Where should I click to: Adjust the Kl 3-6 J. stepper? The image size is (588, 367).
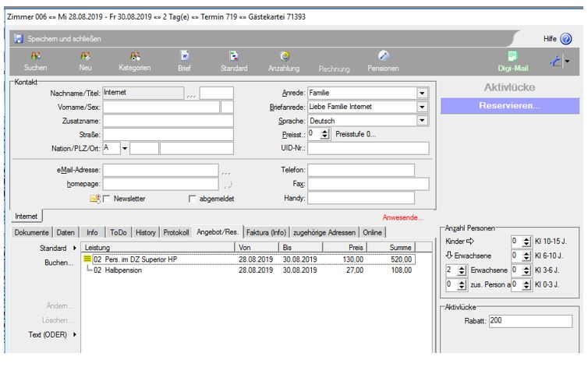pos(526,270)
